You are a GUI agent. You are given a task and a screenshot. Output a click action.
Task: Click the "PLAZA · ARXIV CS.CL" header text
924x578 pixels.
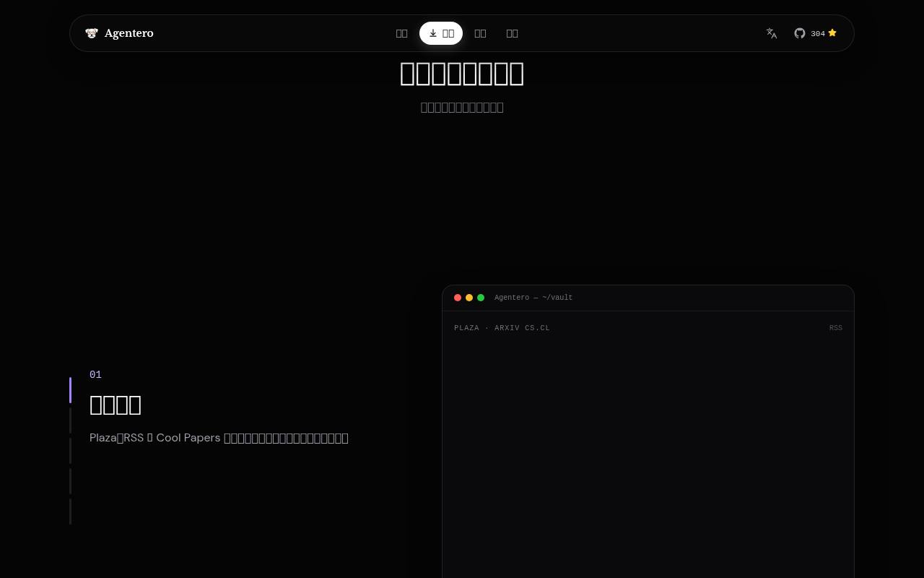(x=502, y=328)
